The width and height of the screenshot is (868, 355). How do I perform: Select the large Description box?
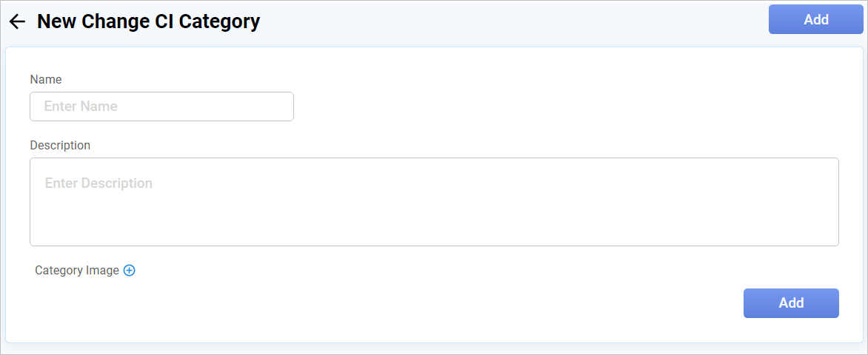tap(434, 214)
